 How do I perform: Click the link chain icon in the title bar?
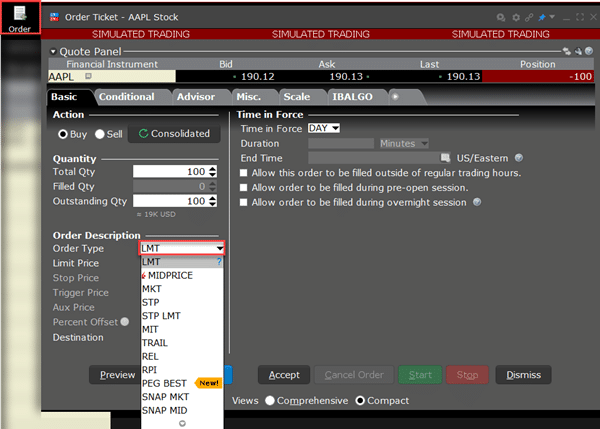click(528, 18)
